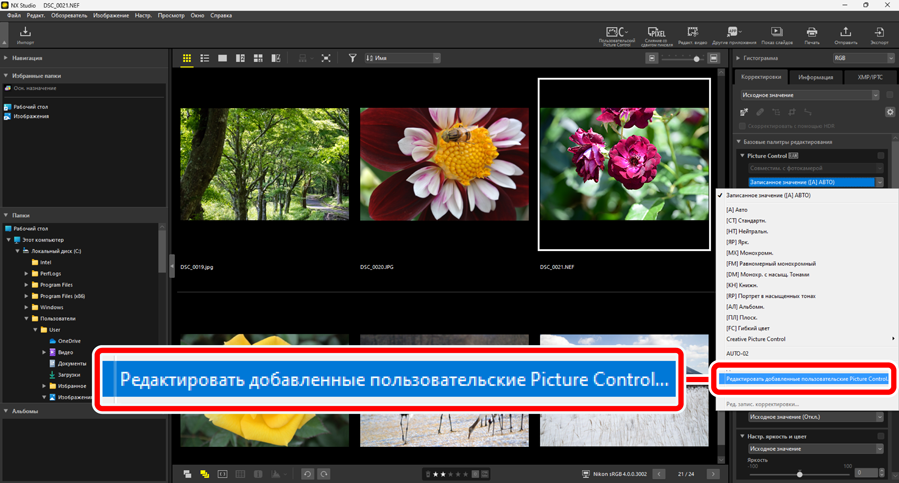
Task: Choose Редактировать добавленные пользовательские Picture Control
Action: pos(806,379)
